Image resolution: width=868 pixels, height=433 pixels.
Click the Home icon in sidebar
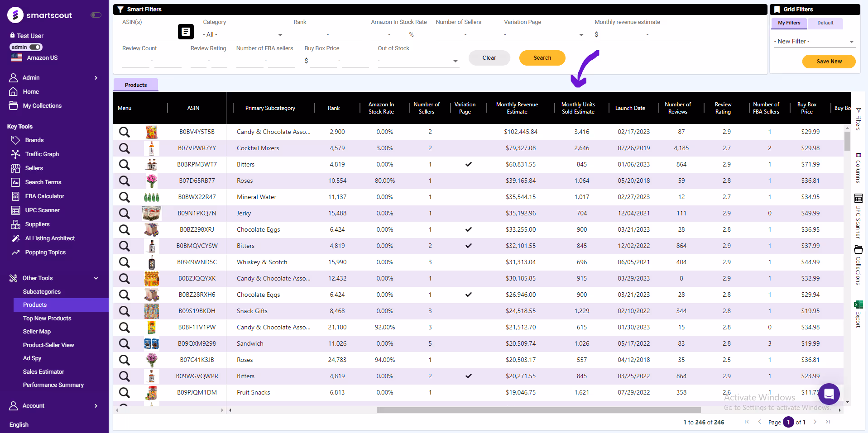[14, 91]
